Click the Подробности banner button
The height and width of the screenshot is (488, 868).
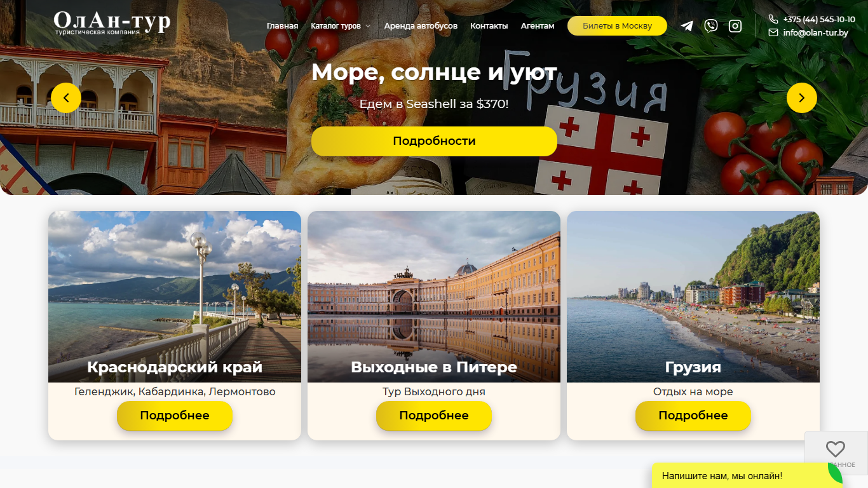(x=434, y=141)
